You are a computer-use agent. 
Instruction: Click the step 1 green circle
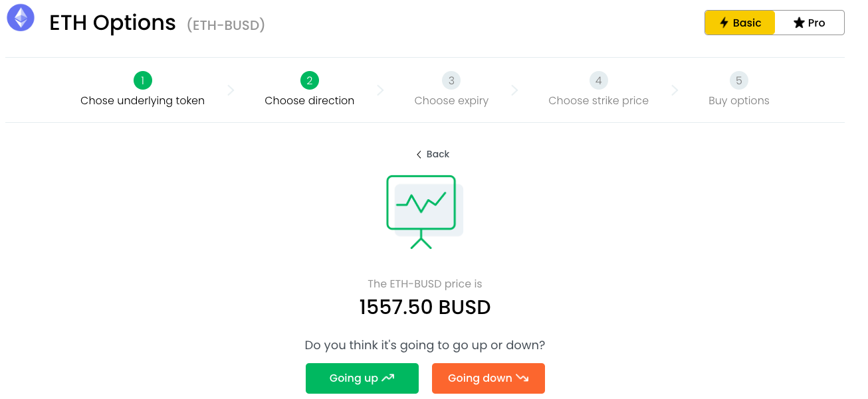coord(142,81)
